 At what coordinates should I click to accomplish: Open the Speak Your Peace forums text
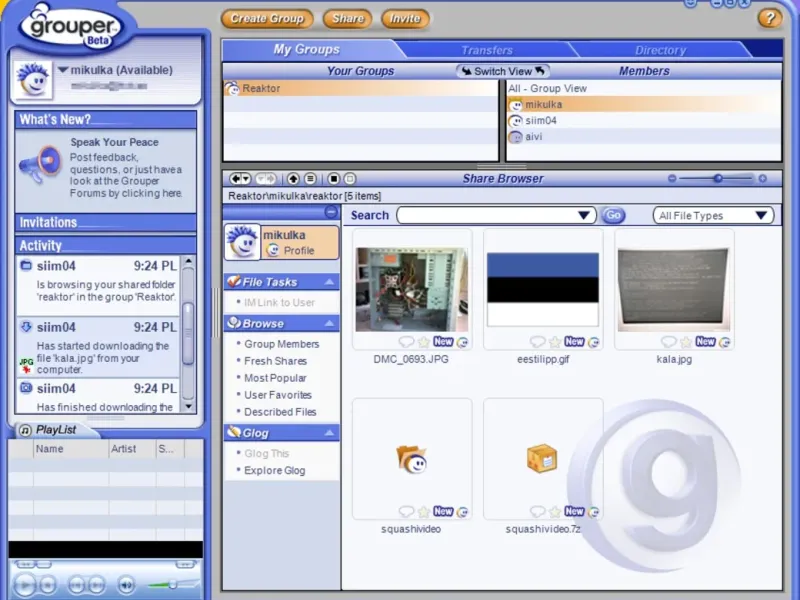pos(126,175)
